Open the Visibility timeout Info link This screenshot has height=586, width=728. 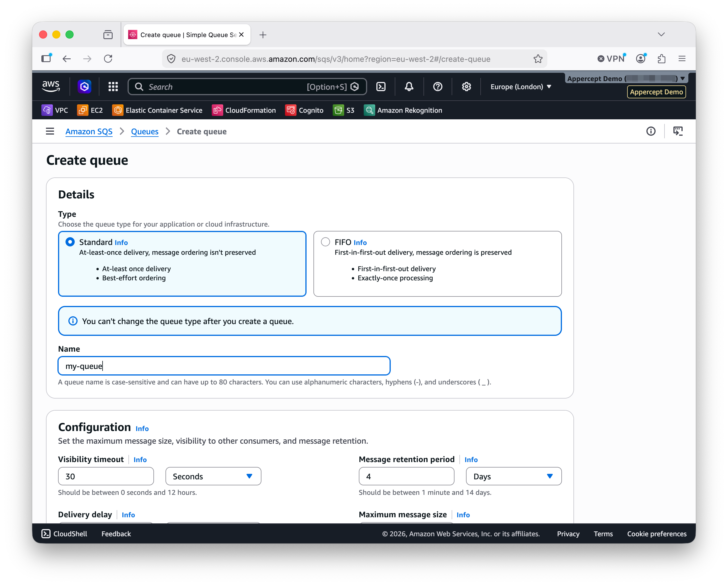click(140, 459)
